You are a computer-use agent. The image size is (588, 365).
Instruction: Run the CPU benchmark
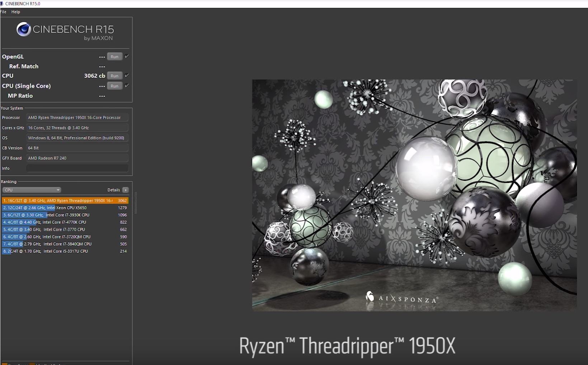click(114, 76)
